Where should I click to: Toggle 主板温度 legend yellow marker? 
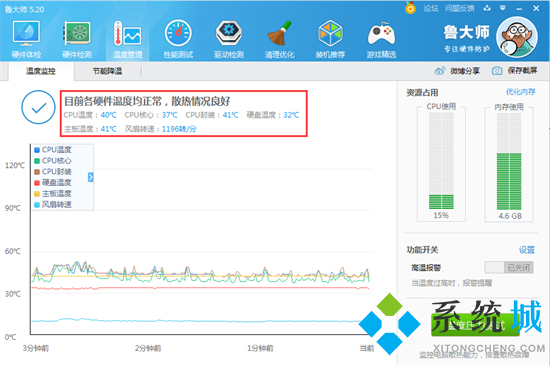[x=37, y=194]
